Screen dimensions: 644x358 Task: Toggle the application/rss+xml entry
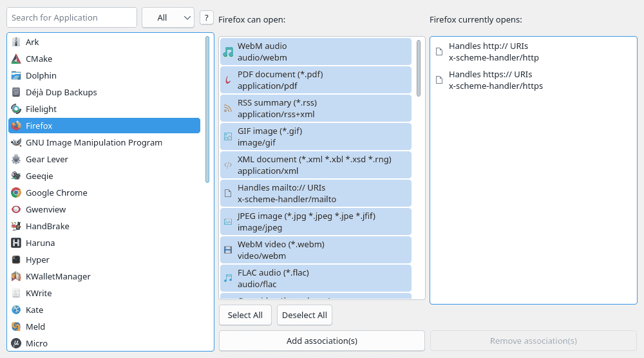coord(316,108)
